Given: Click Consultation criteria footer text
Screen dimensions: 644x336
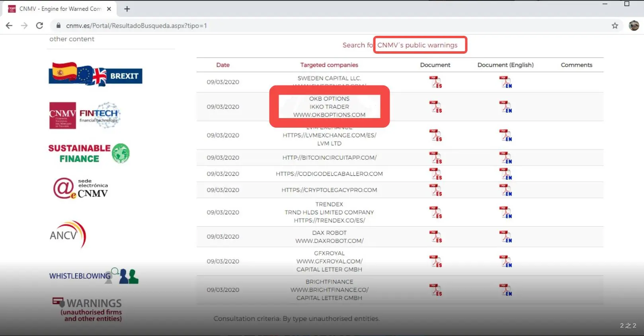Looking at the screenshot, I should [x=297, y=319].
